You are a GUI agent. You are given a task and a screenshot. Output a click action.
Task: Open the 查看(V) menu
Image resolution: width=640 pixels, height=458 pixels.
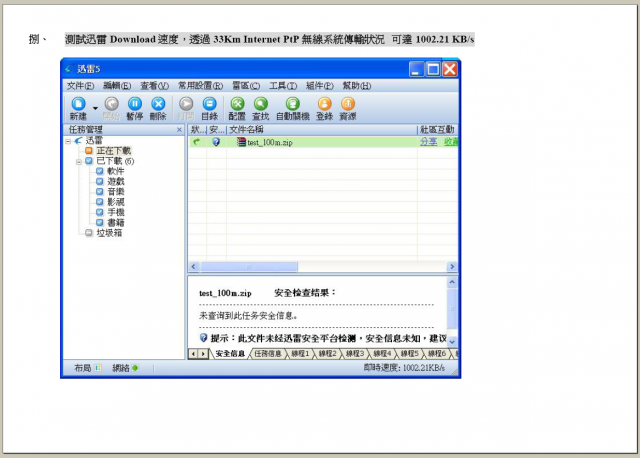[x=154, y=86]
